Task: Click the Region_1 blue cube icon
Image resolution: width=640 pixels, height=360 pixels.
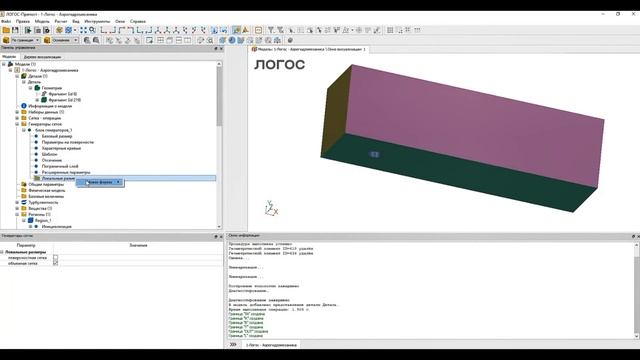Action: coord(31,220)
